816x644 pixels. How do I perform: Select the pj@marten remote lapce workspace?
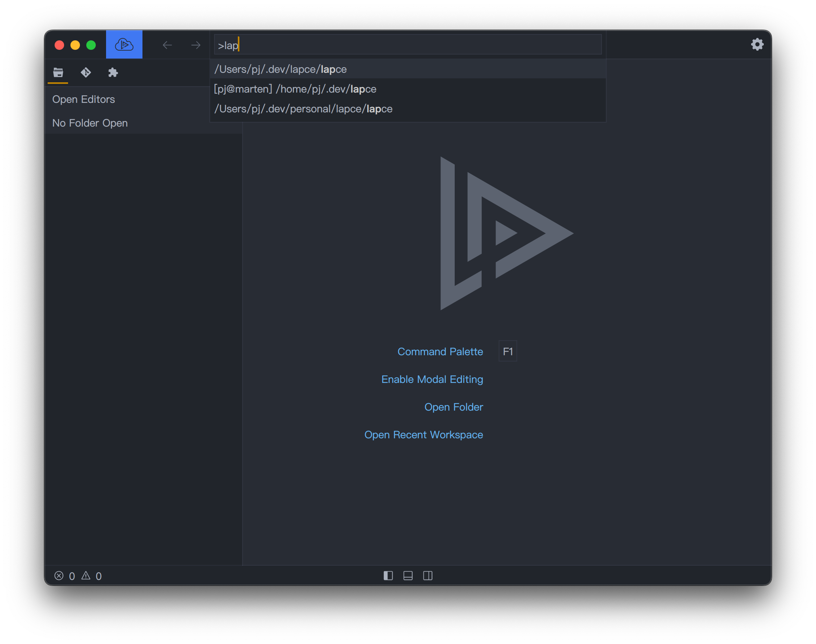tap(295, 89)
